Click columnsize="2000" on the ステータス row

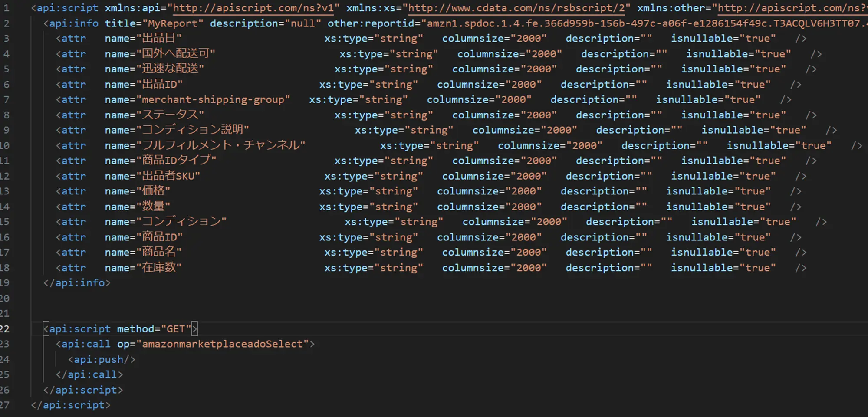point(504,115)
